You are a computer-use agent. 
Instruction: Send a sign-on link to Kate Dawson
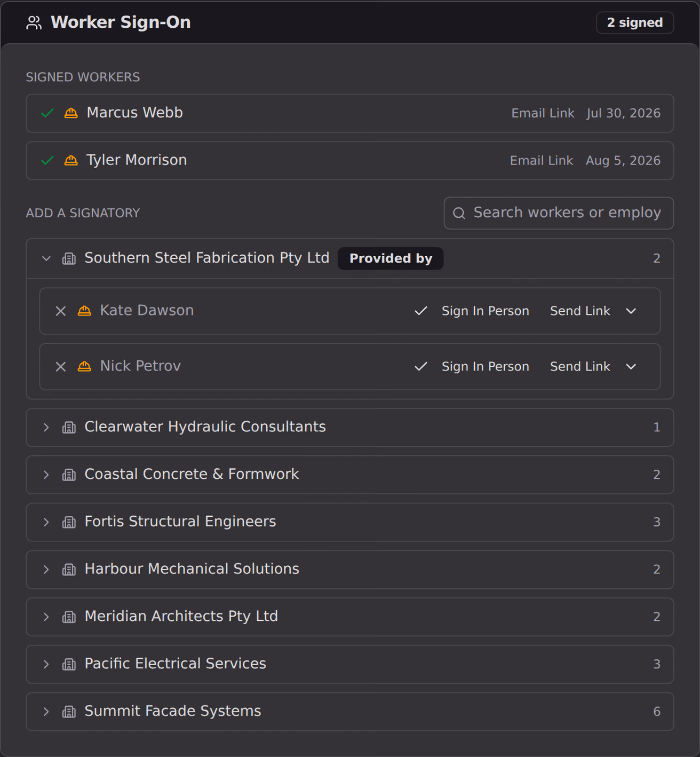point(580,311)
